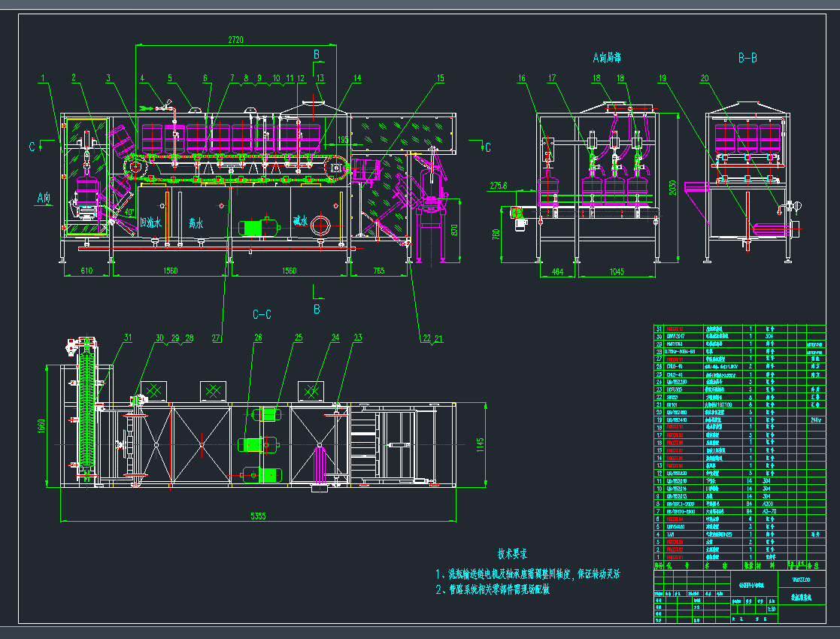The width and height of the screenshot is (840, 639).
Task: Select part callout number 20
Action: tap(704, 77)
